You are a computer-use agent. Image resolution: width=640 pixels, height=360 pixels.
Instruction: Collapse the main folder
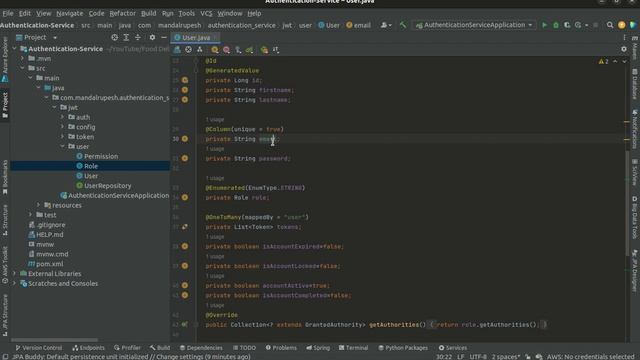click(31, 78)
